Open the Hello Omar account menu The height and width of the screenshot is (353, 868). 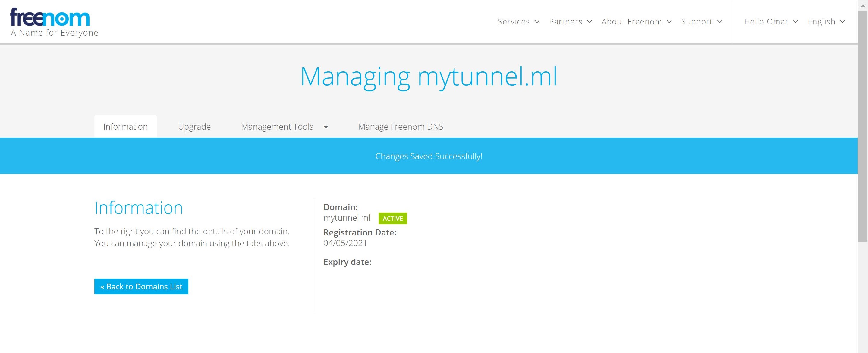tap(771, 22)
